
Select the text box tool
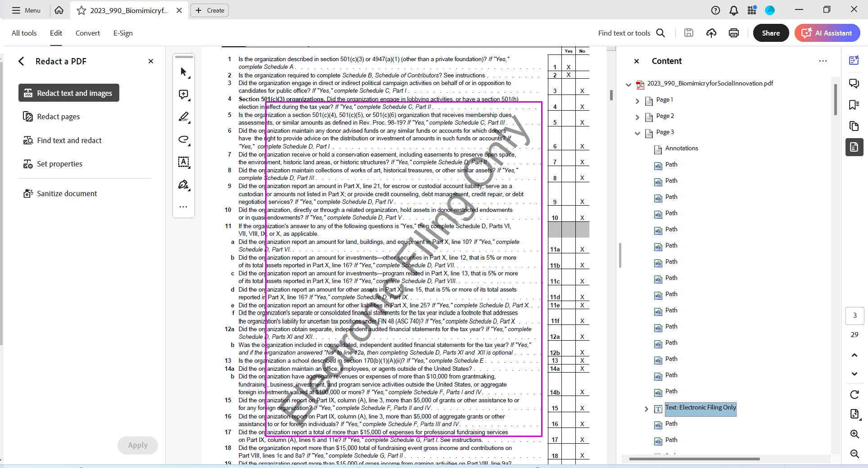tap(184, 162)
